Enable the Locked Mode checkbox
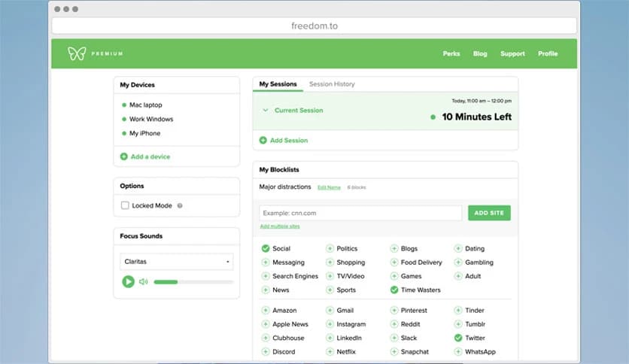The image size is (629, 364). (125, 205)
